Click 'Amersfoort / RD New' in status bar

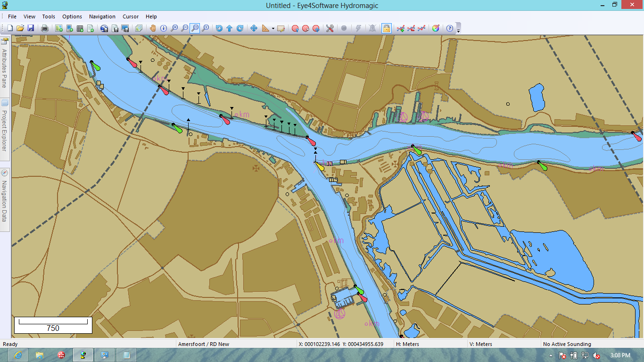tap(204, 344)
